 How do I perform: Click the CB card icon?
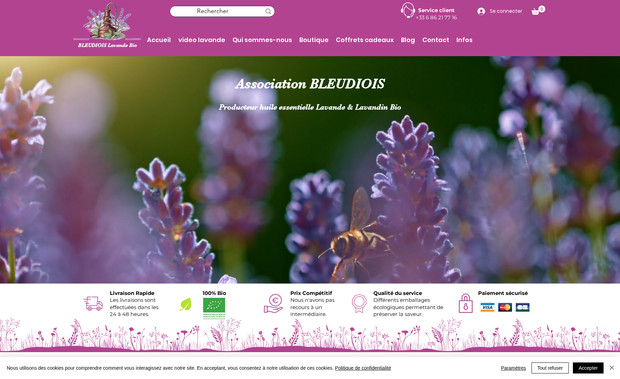tap(522, 307)
